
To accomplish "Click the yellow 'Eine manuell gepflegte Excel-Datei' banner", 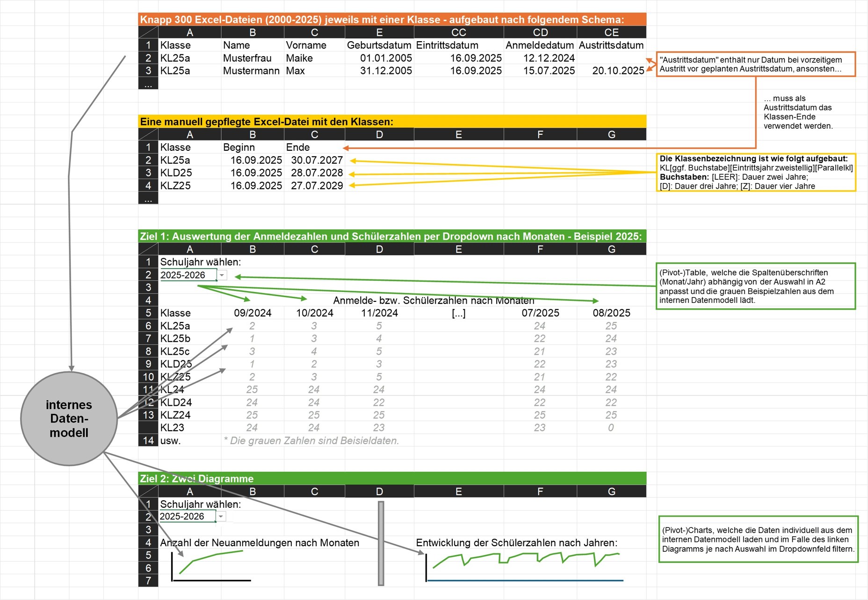I will (x=392, y=122).
